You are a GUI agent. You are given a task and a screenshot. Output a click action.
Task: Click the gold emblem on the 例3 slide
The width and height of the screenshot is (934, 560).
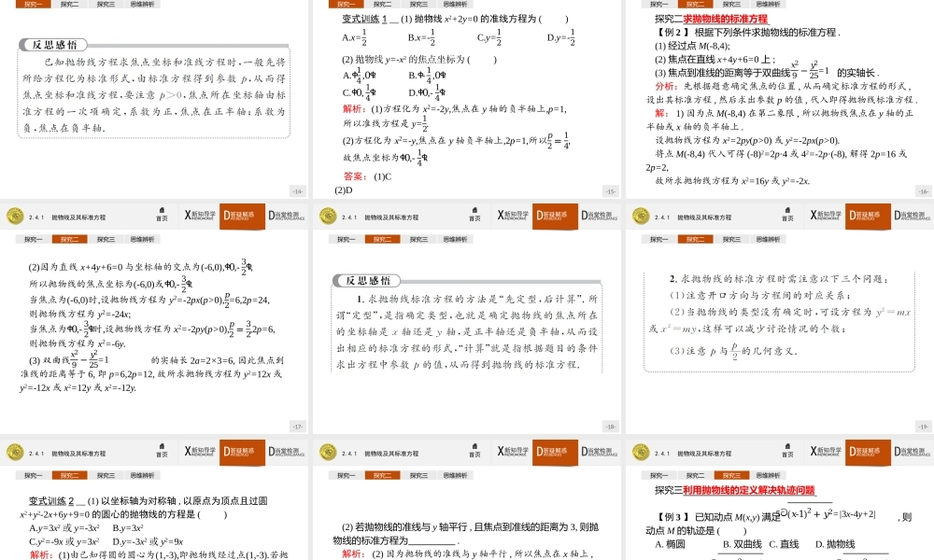point(641,453)
